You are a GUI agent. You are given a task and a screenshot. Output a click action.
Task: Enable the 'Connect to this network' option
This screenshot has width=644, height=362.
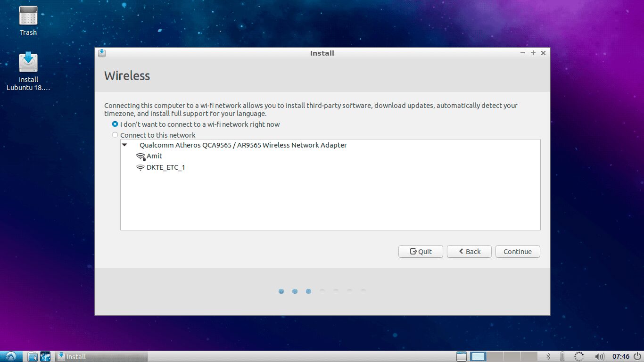click(115, 135)
